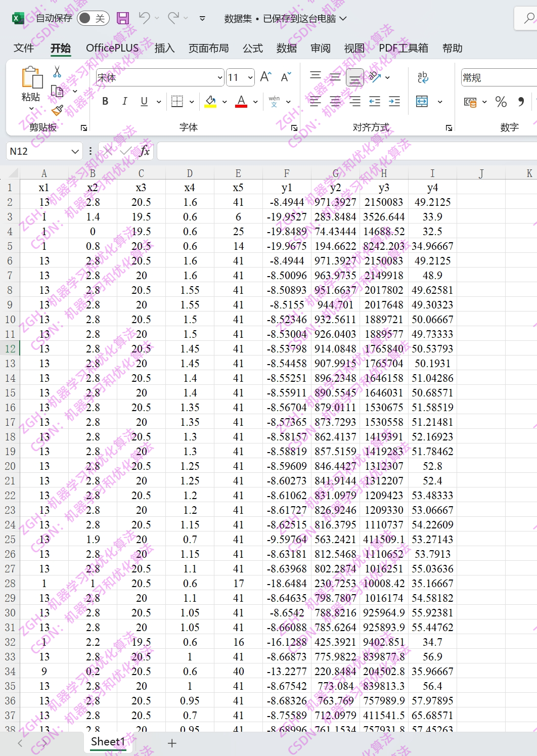Pick the red font color swatch

tap(241, 106)
